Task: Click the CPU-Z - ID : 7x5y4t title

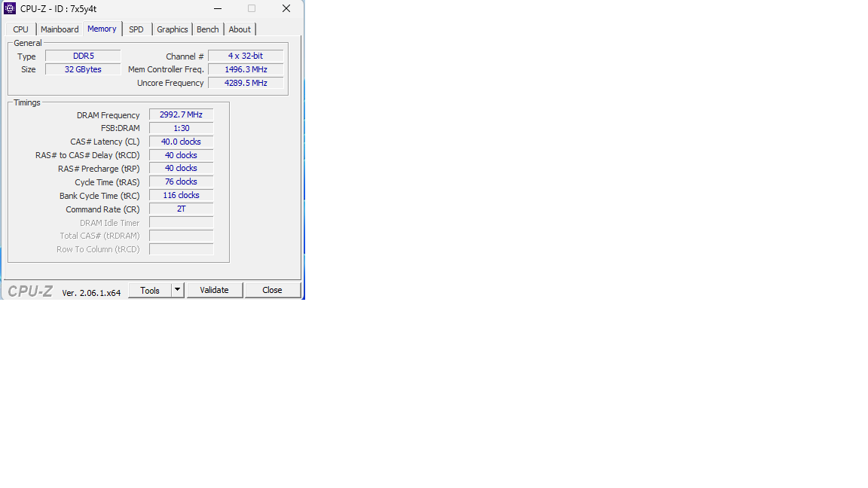Action: (x=58, y=9)
